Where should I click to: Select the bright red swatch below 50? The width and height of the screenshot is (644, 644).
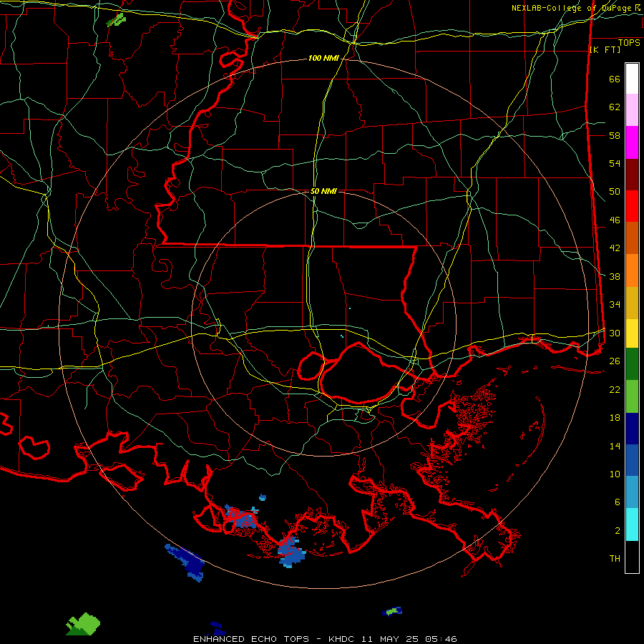pos(632,206)
